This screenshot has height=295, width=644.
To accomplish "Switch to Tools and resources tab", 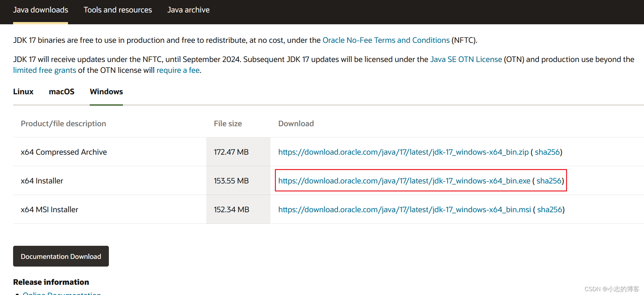I will [x=117, y=10].
